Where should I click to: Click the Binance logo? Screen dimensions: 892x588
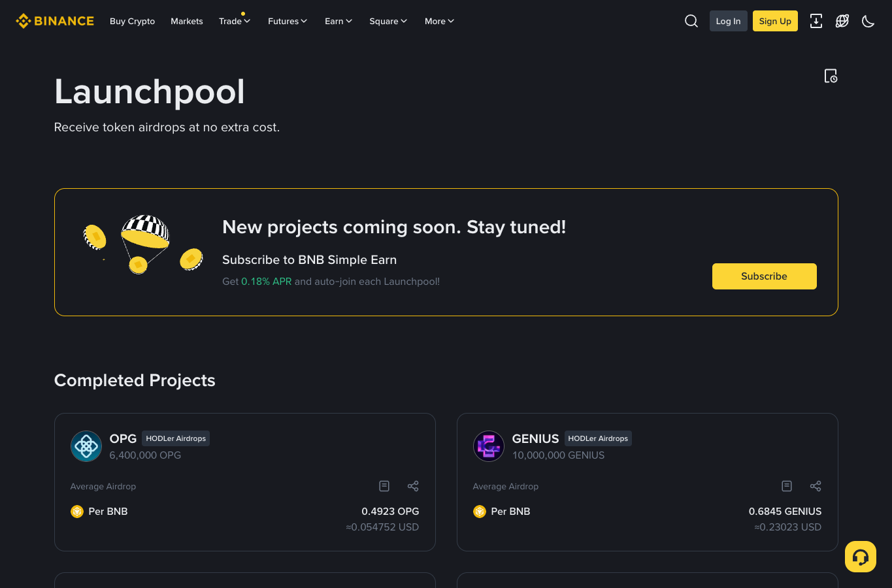[x=55, y=21]
